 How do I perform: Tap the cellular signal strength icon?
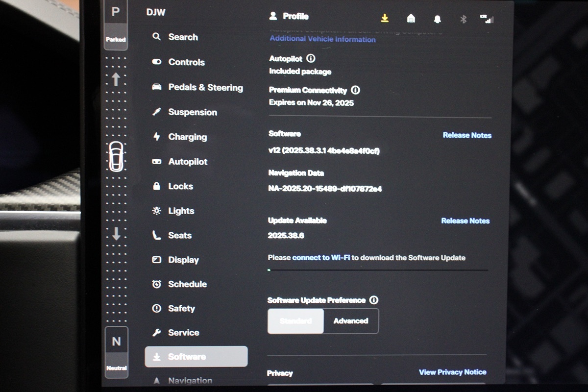[487, 19]
